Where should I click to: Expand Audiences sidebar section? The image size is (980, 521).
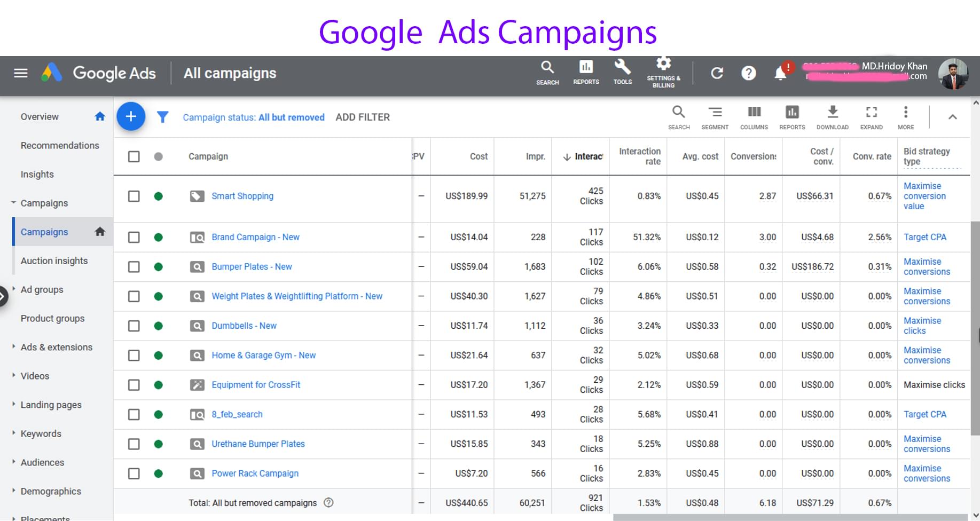13,462
